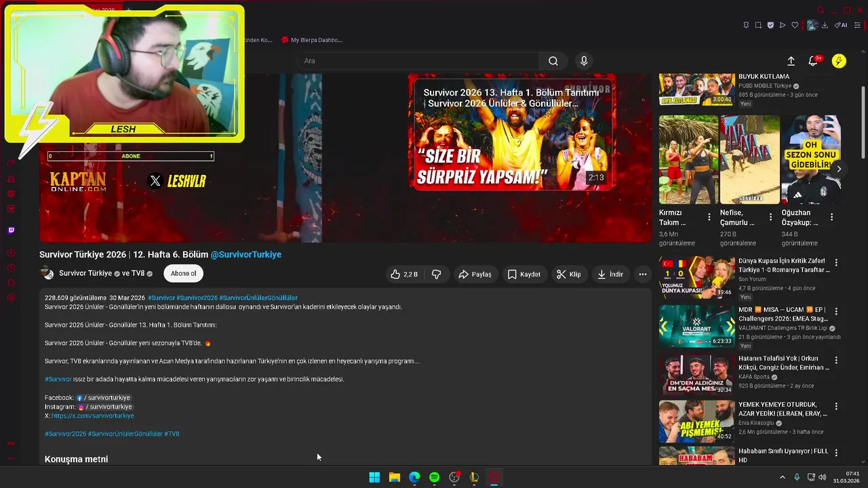The height and width of the screenshot is (488, 868).
Task: Click the Klip clip button
Action: 568,274
